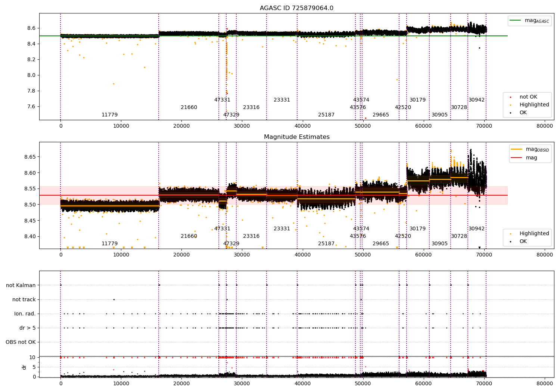560x392 pixels.
Task: Click obsid label 30905 in the top plot
Action: click(x=440, y=115)
